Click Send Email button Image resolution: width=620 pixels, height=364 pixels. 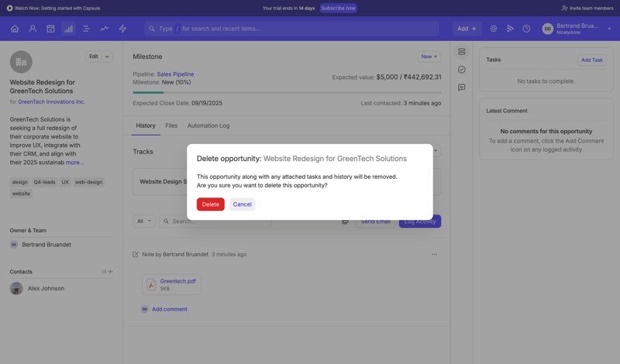pos(375,221)
